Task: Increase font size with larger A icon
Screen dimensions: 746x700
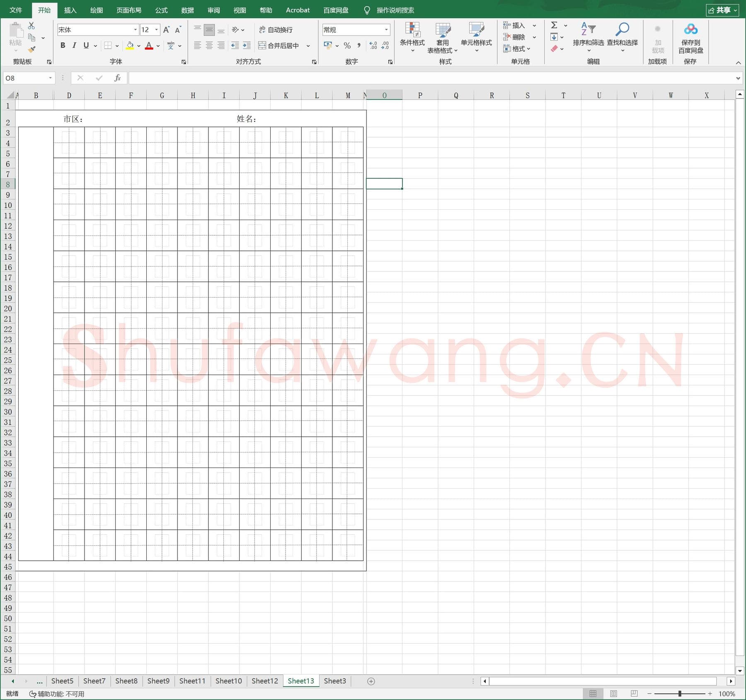Action: pyautogui.click(x=167, y=30)
